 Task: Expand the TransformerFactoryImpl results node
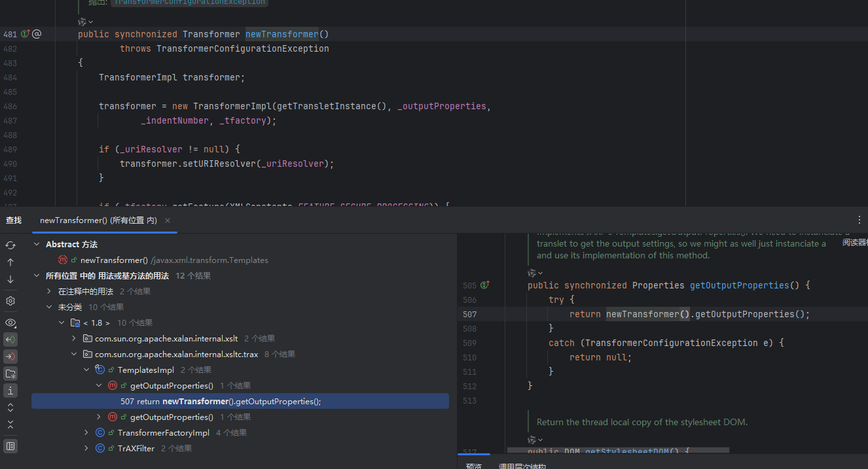[x=86, y=433]
